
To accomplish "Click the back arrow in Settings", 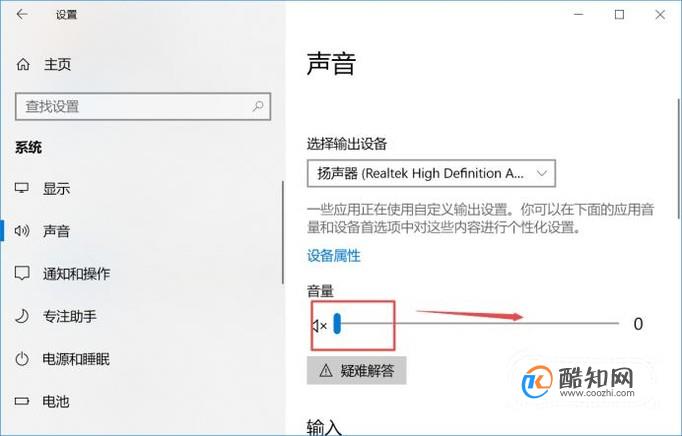I will tap(22, 14).
